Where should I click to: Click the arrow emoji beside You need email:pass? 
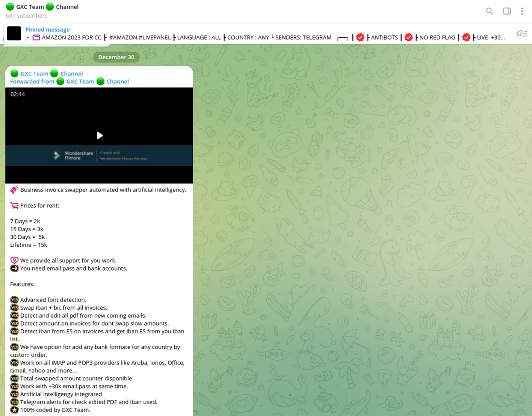point(14,268)
